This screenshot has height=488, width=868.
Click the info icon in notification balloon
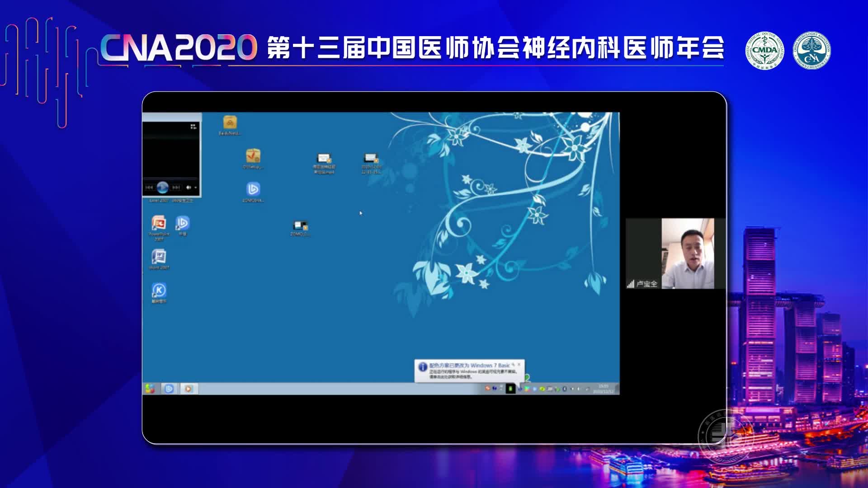(x=423, y=367)
